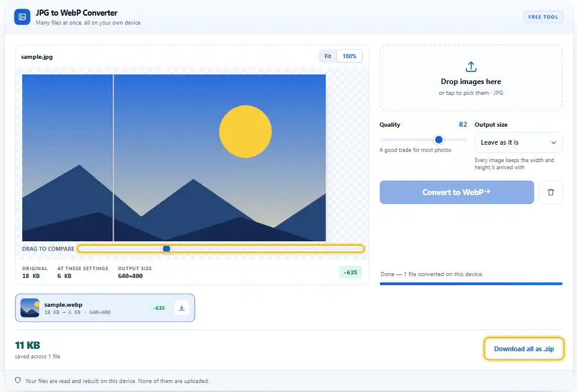
Task: Click the 'Done — 1 file converted' status
Action: (x=432, y=274)
